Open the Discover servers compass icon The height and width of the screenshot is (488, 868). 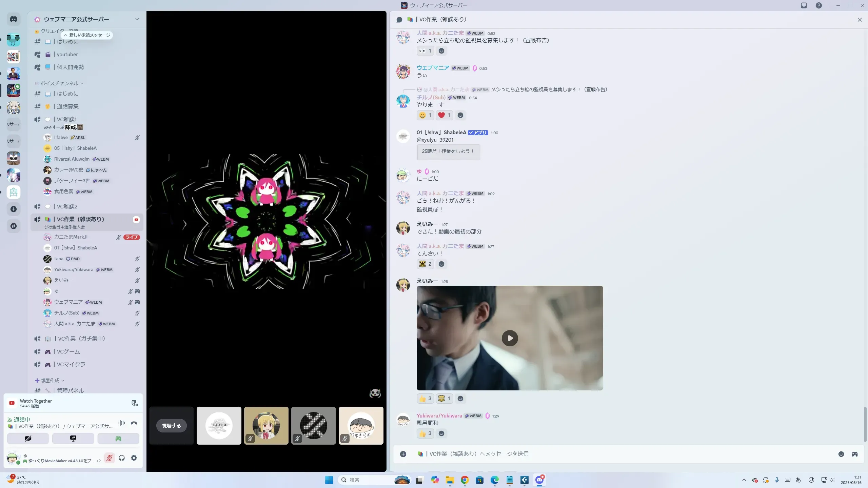[14, 226]
